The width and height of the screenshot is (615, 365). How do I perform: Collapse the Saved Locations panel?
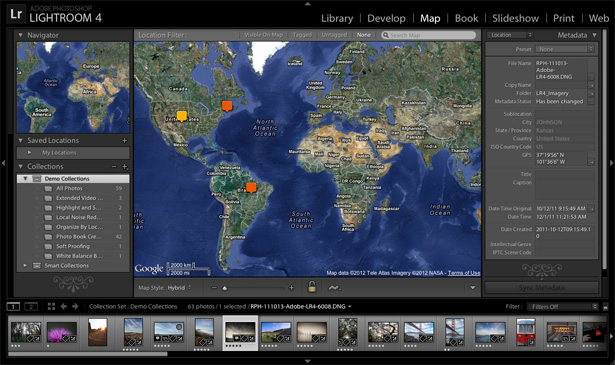click(20, 140)
